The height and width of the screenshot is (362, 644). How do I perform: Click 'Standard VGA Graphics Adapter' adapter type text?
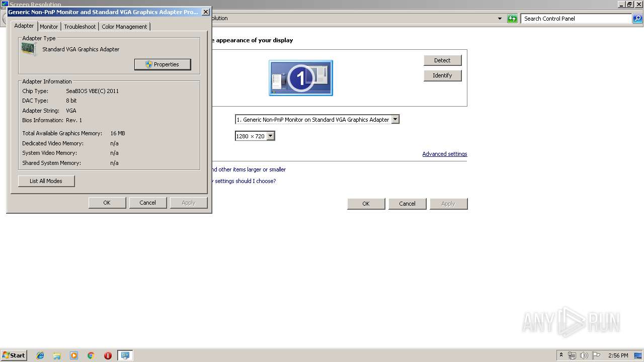81,49
